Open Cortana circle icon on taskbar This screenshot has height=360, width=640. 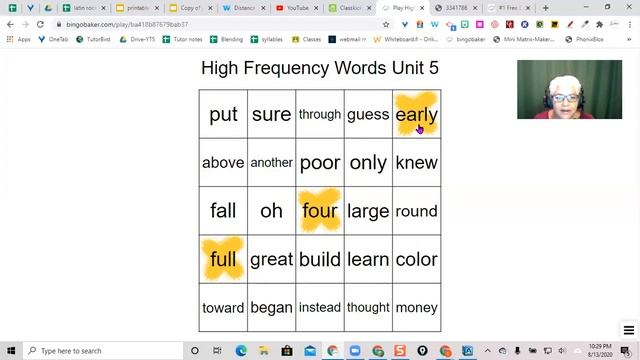coord(195,351)
